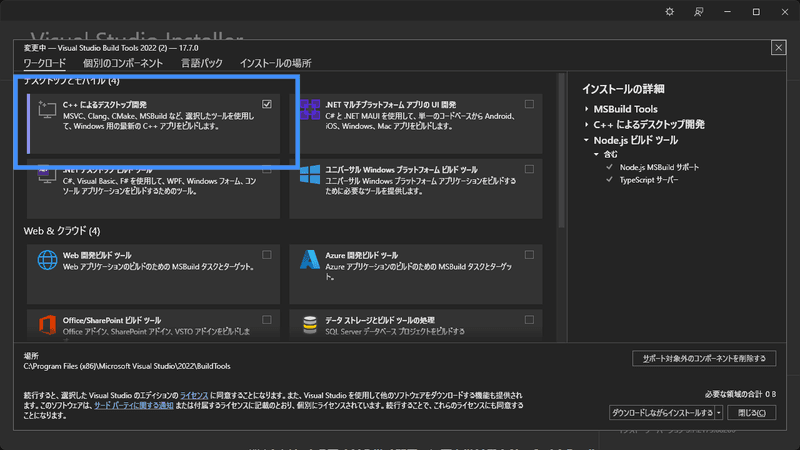Check the Azure development build tools checkbox
Viewport: 800px width, 450px height.
click(529, 255)
